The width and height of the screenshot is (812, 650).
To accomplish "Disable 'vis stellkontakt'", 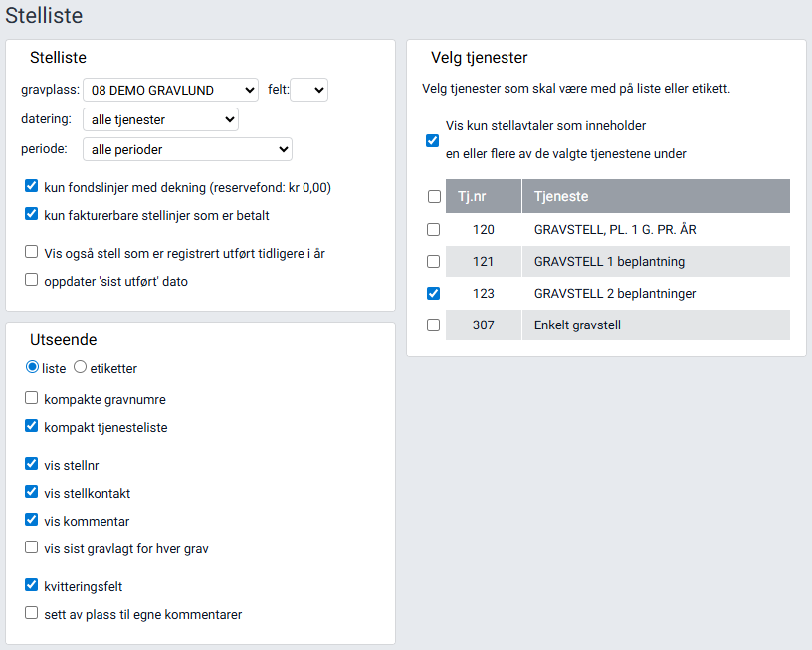I will pos(30,493).
